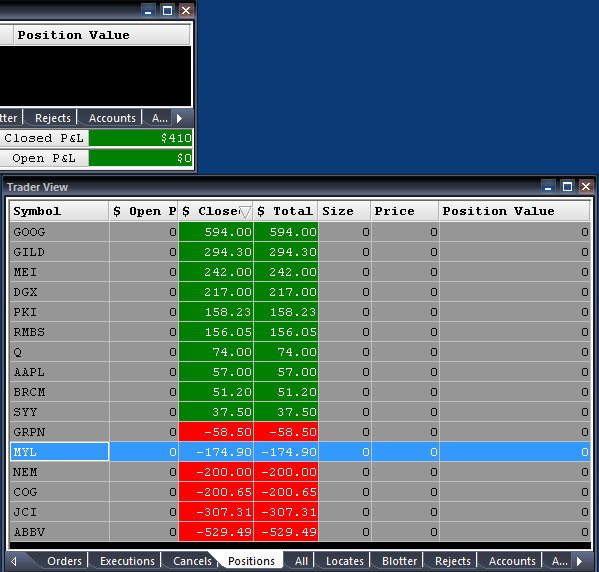Maximize the upper positions window
Image resolution: width=599 pixels, height=572 pixels.
pyautogui.click(x=167, y=11)
